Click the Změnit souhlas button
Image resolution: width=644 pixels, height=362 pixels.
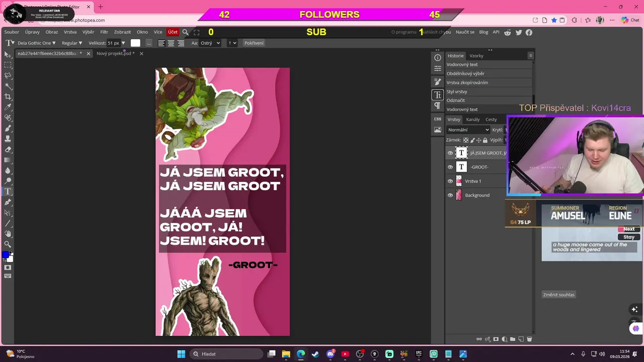[x=558, y=295]
